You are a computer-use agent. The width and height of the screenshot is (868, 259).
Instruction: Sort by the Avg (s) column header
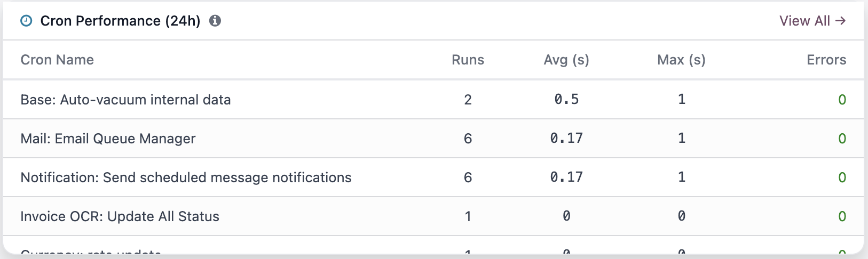pyautogui.click(x=566, y=60)
